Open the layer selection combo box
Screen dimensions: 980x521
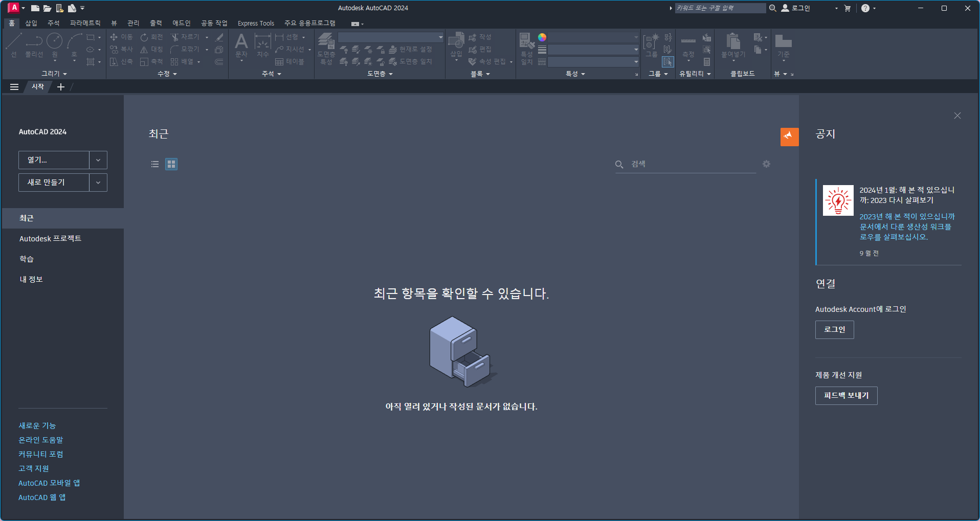point(391,37)
